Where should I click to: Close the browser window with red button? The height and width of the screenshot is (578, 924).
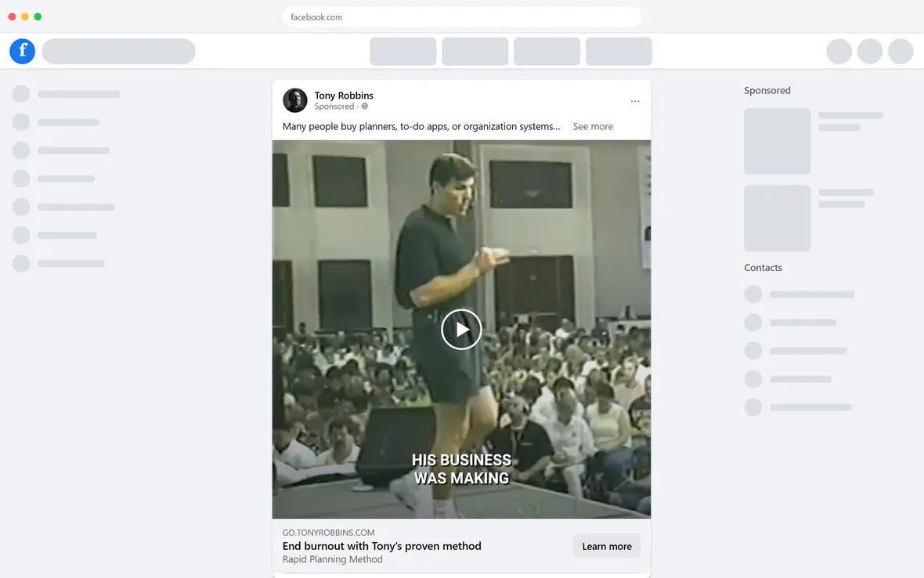tap(12, 16)
